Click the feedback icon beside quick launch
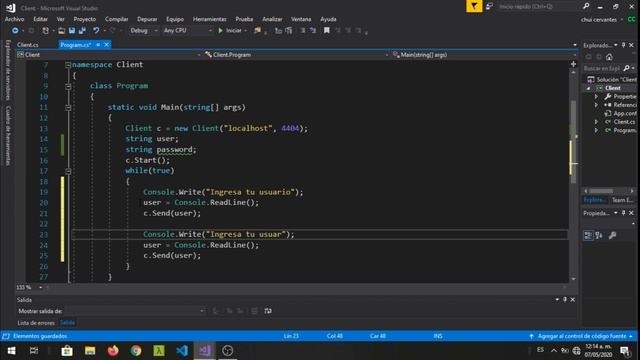The height and width of the screenshot is (360, 640). click(489, 6)
